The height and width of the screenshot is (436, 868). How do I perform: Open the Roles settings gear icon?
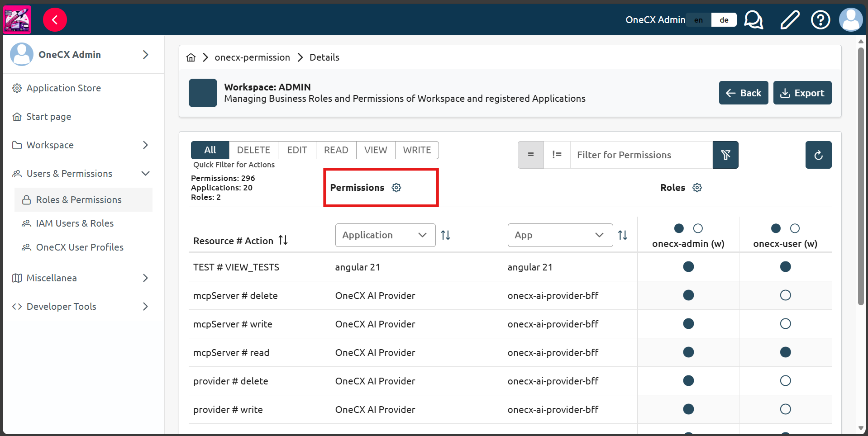[697, 188]
